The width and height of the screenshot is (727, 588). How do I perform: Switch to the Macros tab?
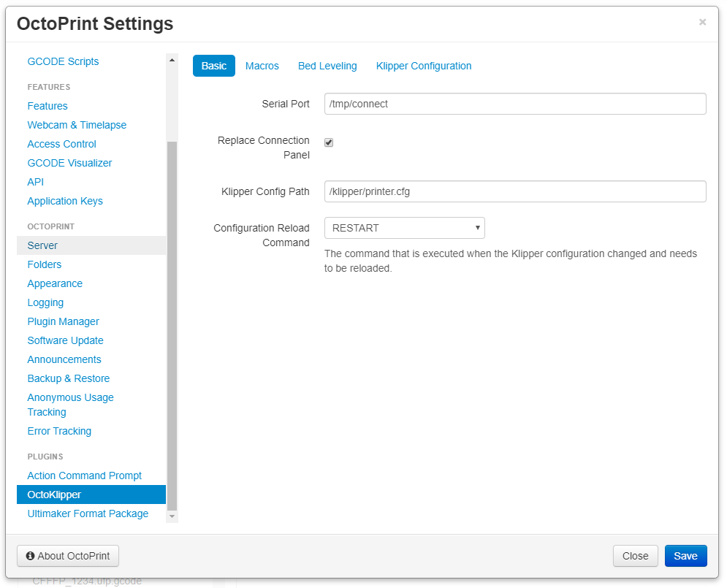262,66
